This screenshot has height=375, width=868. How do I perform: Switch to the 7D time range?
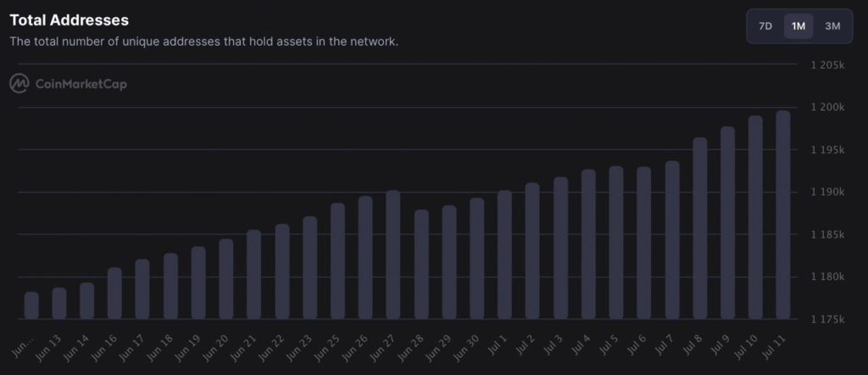coord(765,26)
